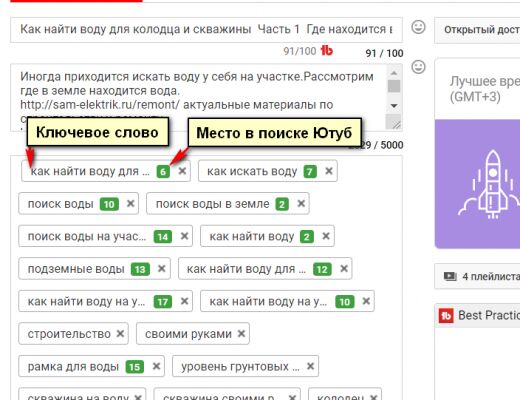Click the description scrollbar up arrow
This screenshot has width=520, height=400.
pyautogui.click(x=394, y=73)
